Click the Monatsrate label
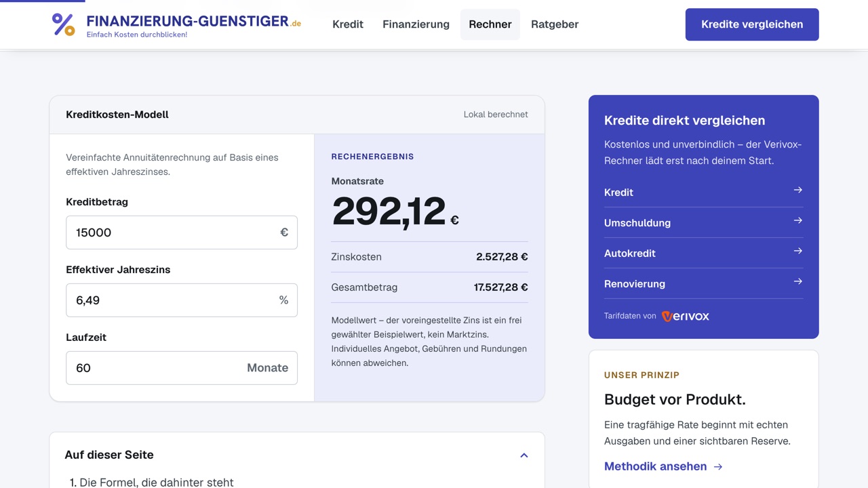 pyautogui.click(x=357, y=181)
